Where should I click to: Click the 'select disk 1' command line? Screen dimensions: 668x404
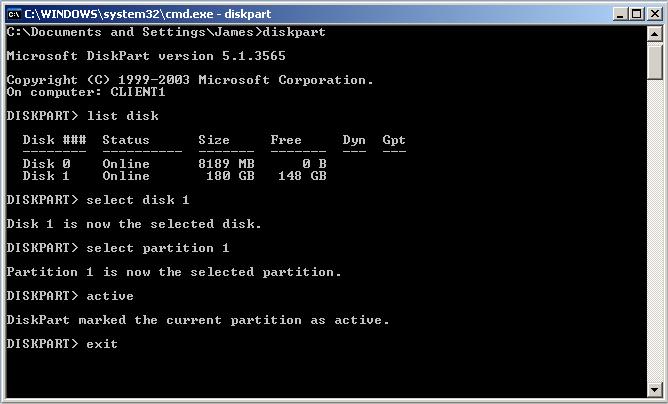138,200
